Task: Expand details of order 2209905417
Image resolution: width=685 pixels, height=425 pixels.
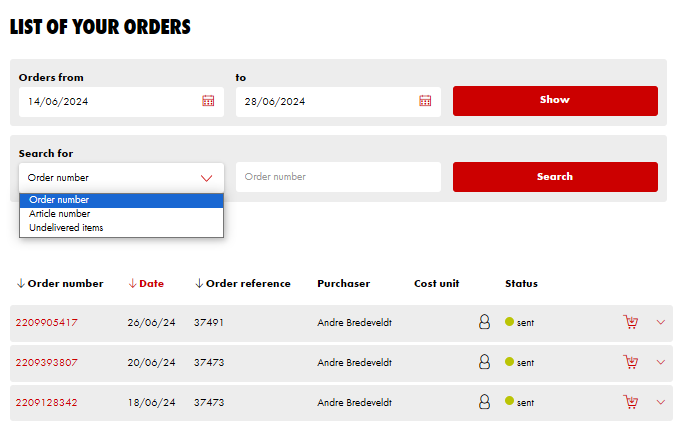Action: [x=660, y=322]
